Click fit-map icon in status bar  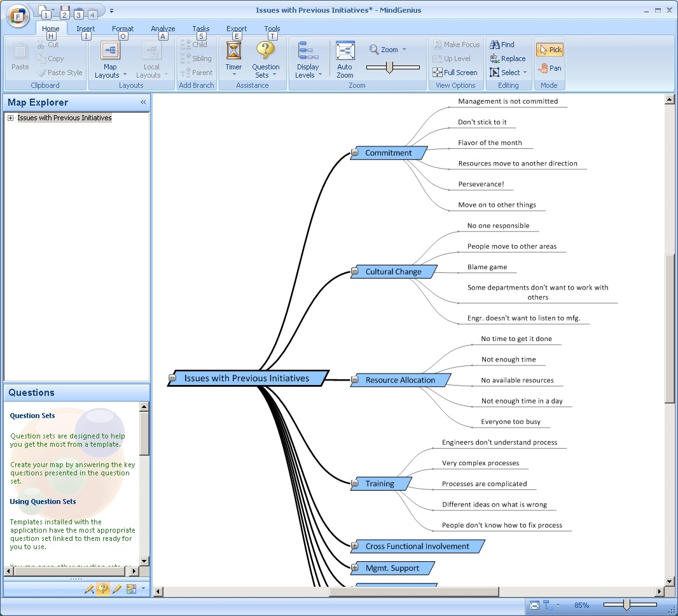point(534,605)
